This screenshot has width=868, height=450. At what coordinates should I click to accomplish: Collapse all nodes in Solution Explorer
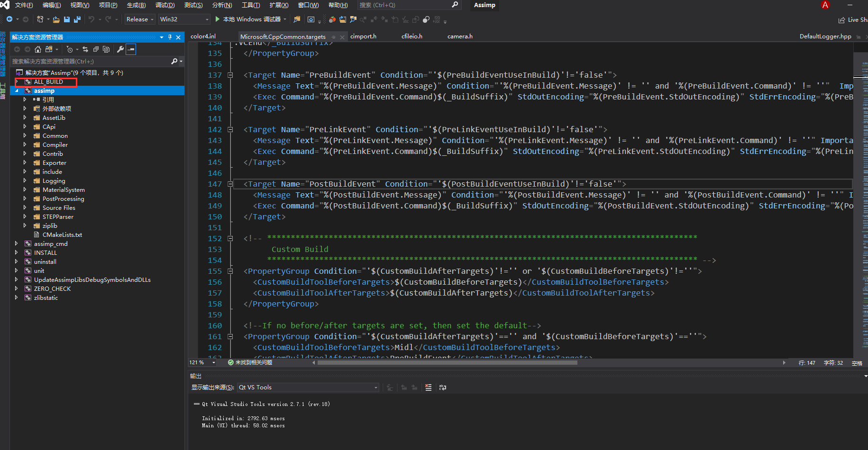point(96,49)
